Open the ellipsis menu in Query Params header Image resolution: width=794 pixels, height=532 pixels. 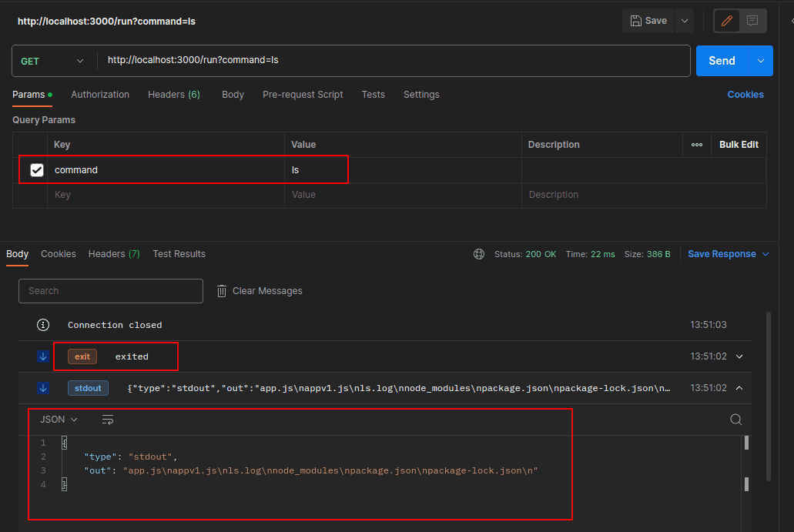[696, 144]
